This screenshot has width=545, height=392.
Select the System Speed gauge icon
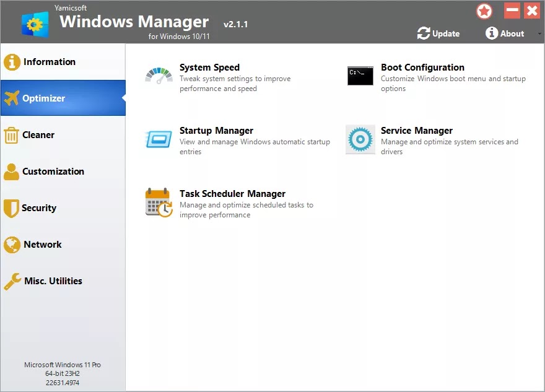click(158, 74)
